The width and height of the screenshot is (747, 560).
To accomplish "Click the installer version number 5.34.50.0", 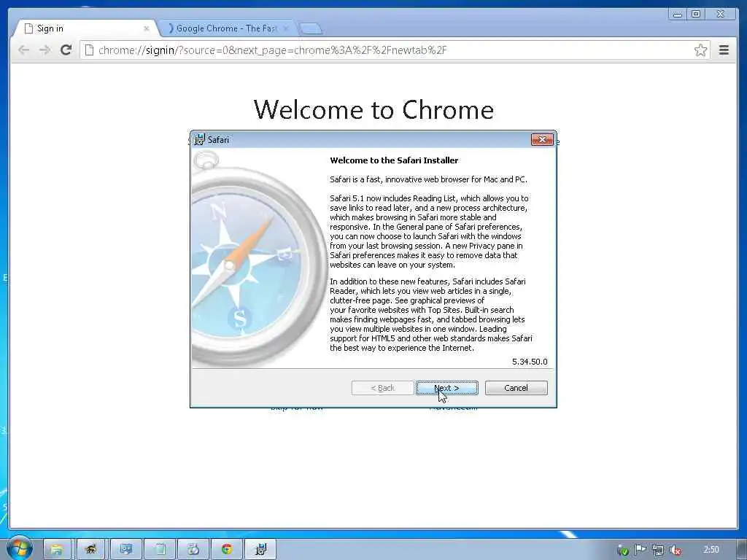I will [x=530, y=362].
